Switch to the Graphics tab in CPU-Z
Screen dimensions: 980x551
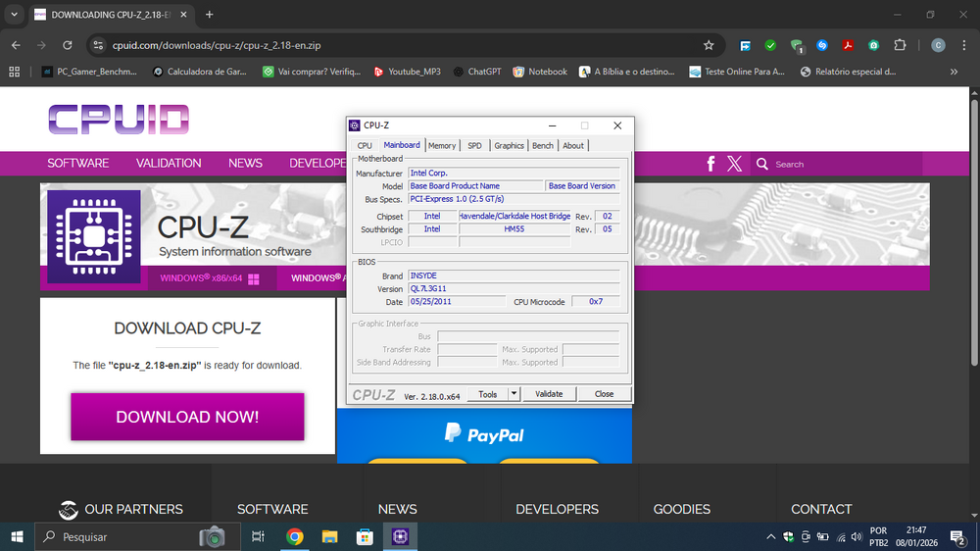tap(509, 145)
